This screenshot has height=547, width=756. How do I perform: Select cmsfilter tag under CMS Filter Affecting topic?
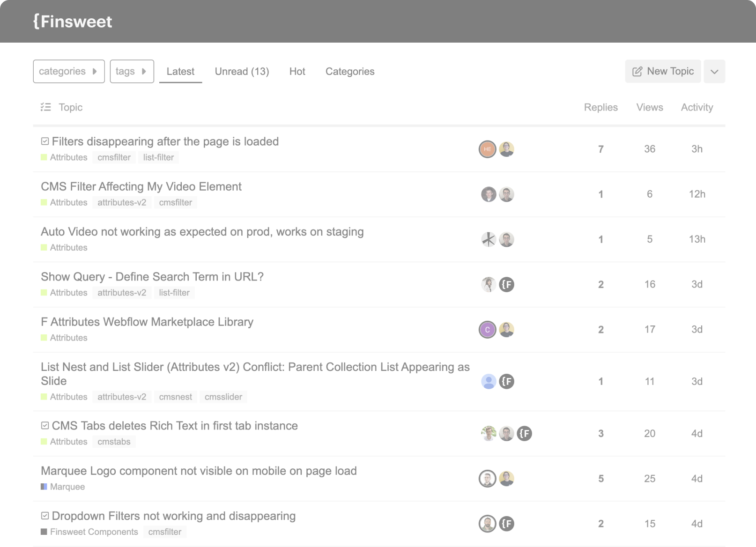point(175,202)
